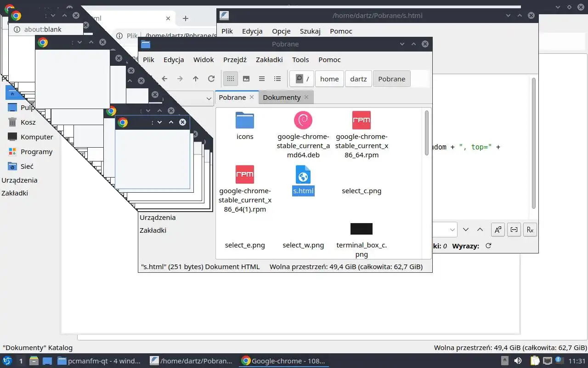Select google-chrome-stable_current_x86_64.rpm file
Screen dimensions: 588x368
click(362, 134)
